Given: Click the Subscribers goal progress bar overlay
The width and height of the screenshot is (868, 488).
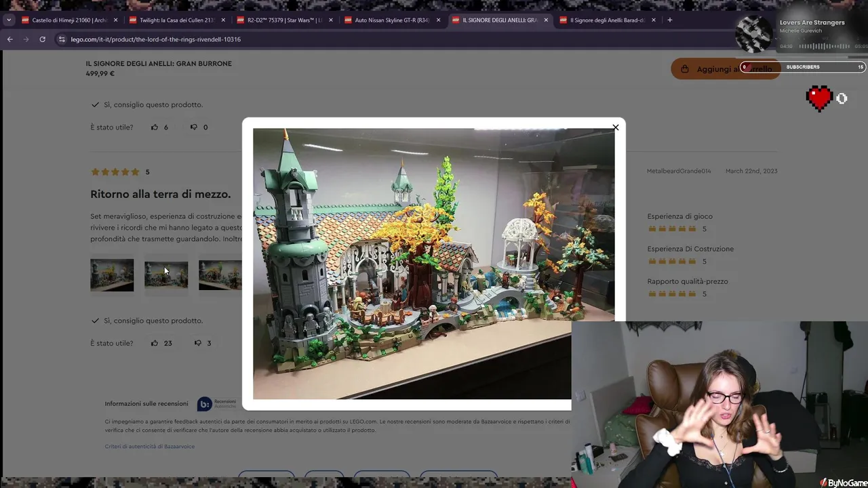Looking at the screenshot, I should [x=803, y=67].
